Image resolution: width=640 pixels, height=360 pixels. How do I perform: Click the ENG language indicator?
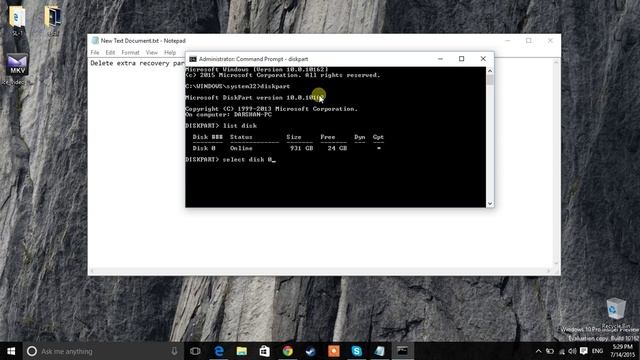click(x=597, y=351)
